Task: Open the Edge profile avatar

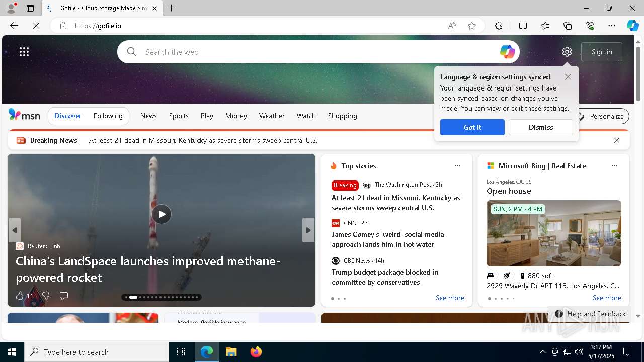Action: click(x=11, y=8)
